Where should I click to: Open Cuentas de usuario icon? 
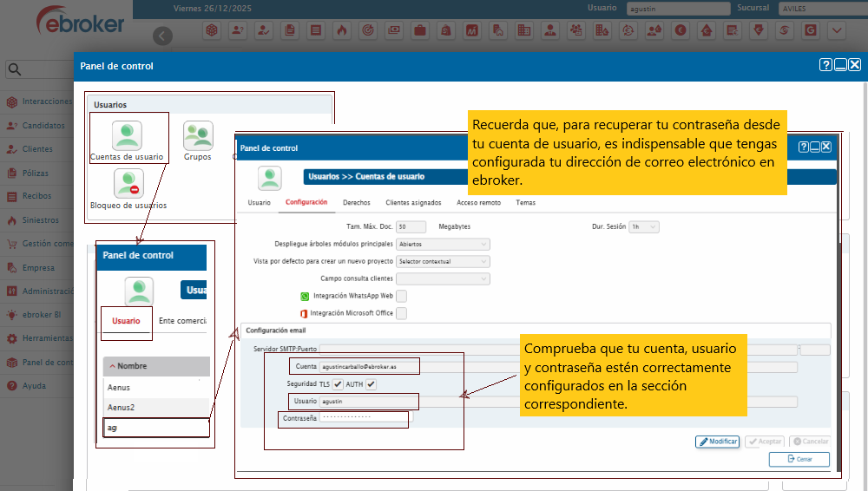[x=127, y=136]
